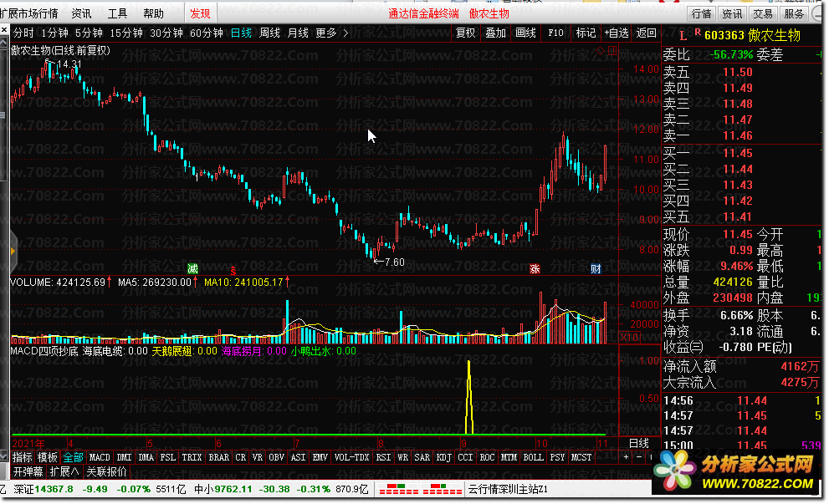The width and height of the screenshot is (829, 504).
Task: Select the MACD indicator
Action: tap(100, 457)
